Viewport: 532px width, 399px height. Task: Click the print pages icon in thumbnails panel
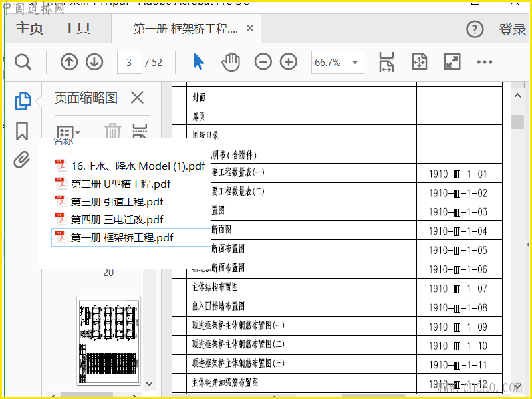[x=140, y=131]
